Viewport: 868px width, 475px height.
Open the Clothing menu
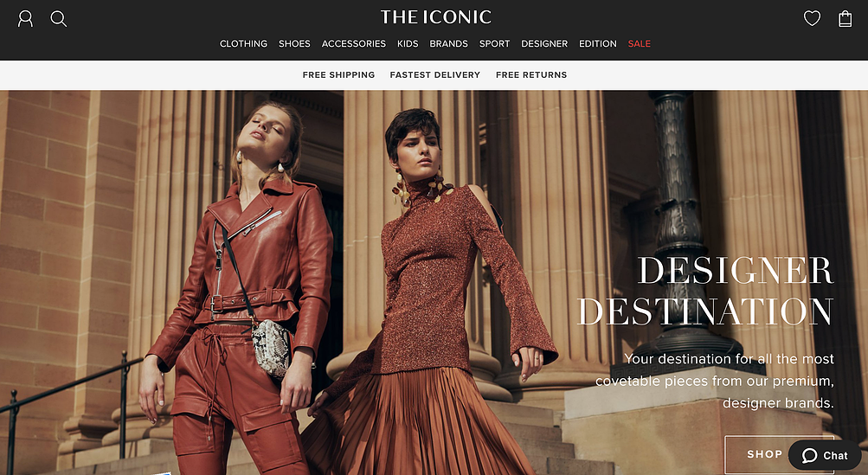point(243,44)
